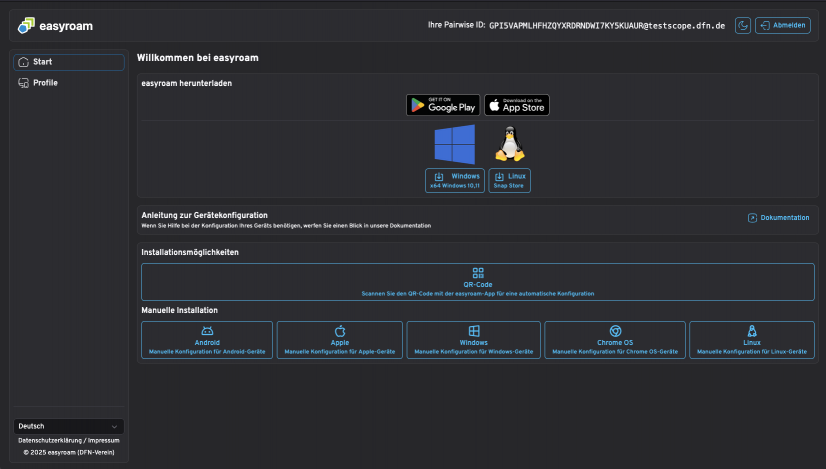Select the QR-Code installation option

(478, 281)
